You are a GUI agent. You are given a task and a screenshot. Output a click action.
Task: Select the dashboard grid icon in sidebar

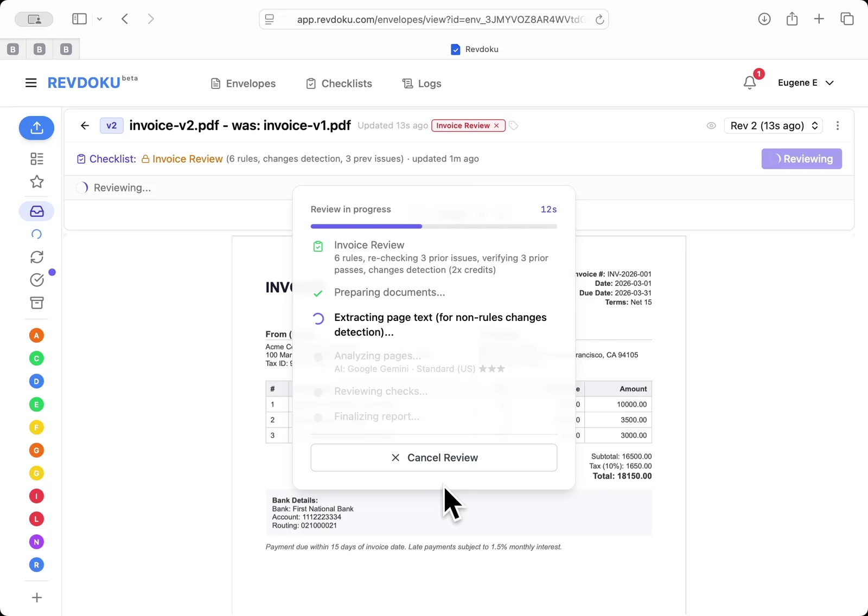click(36, 159)
